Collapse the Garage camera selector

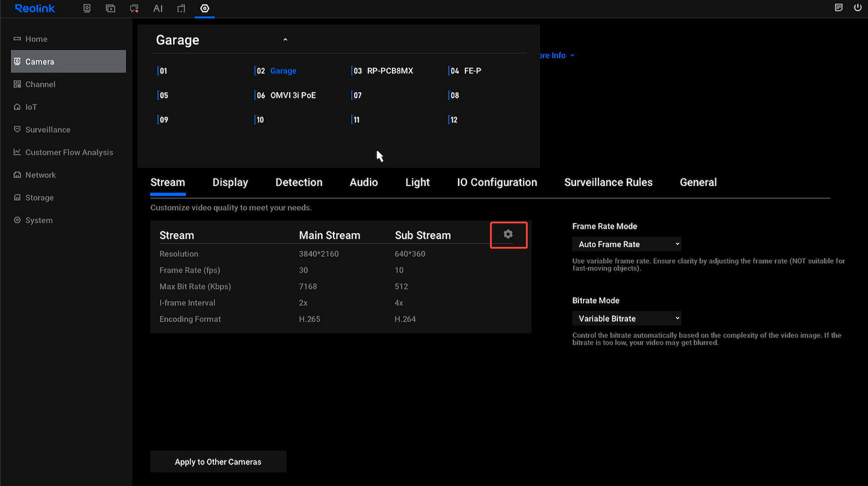[x=285, y=40]
